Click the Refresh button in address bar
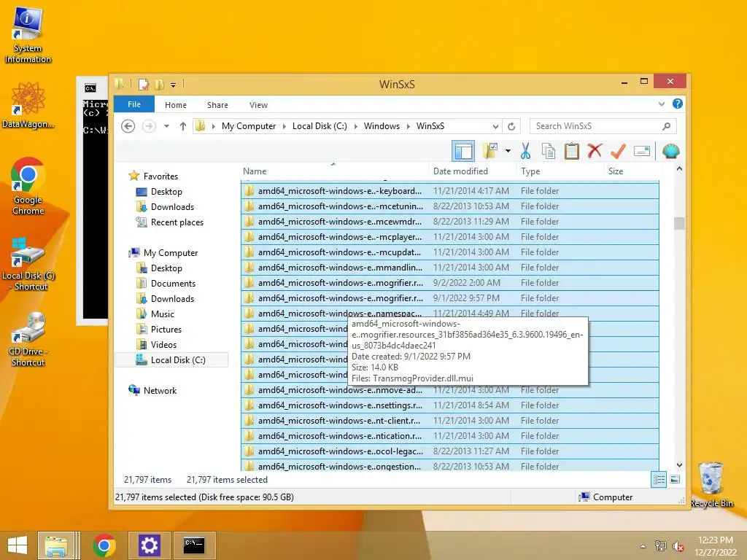This screenshot has width=747, height=560. 511,126
